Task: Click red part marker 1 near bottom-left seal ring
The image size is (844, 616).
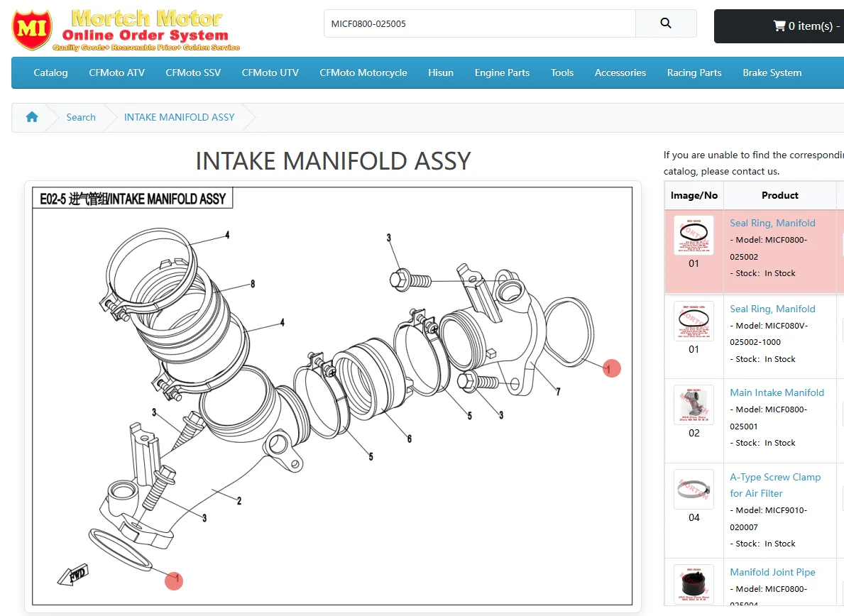Action: 174,581
